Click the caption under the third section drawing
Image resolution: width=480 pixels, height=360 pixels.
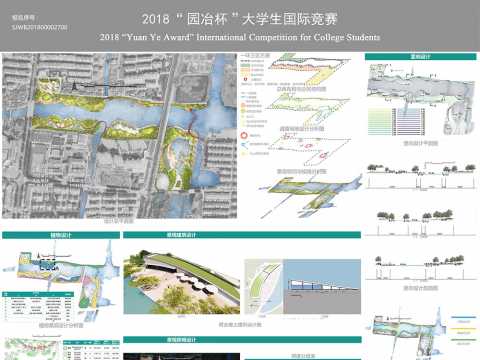point(421,288)
